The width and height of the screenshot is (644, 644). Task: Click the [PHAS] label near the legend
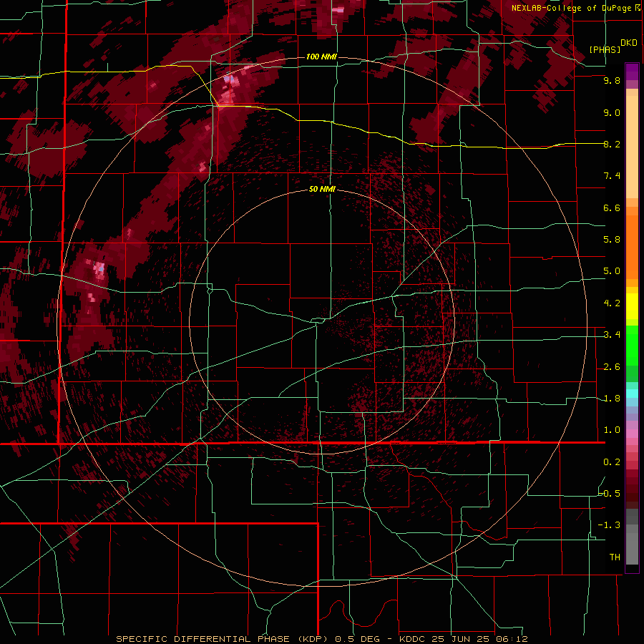tap(605, 49)
